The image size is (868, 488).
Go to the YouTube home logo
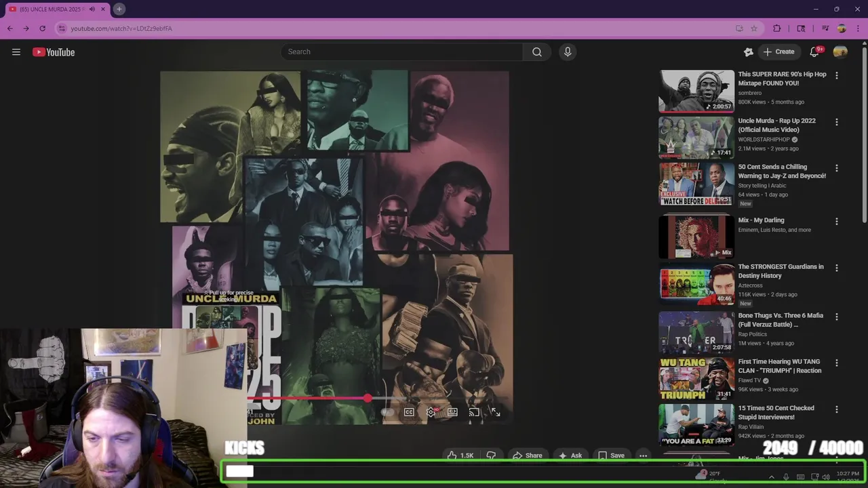tap(54, 52)
